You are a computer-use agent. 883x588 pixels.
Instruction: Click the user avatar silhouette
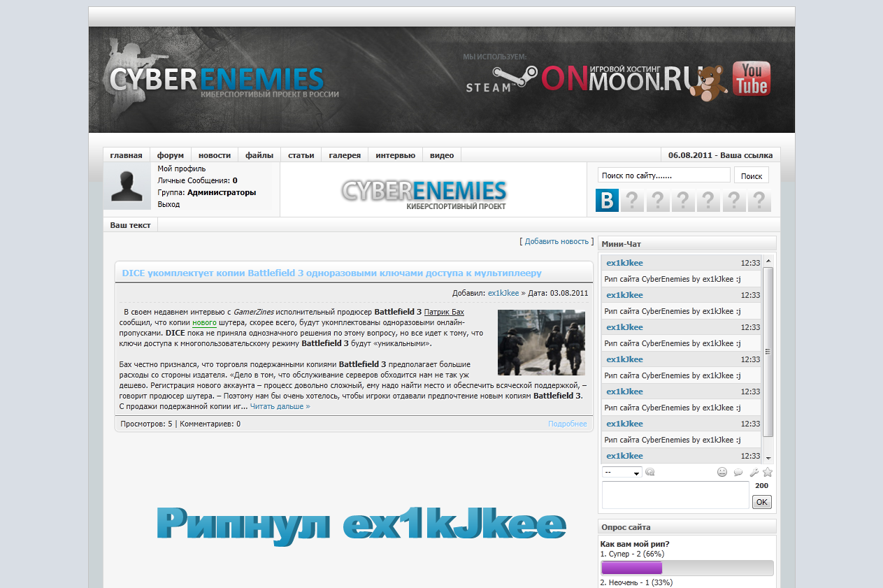(x=127, y=186)
